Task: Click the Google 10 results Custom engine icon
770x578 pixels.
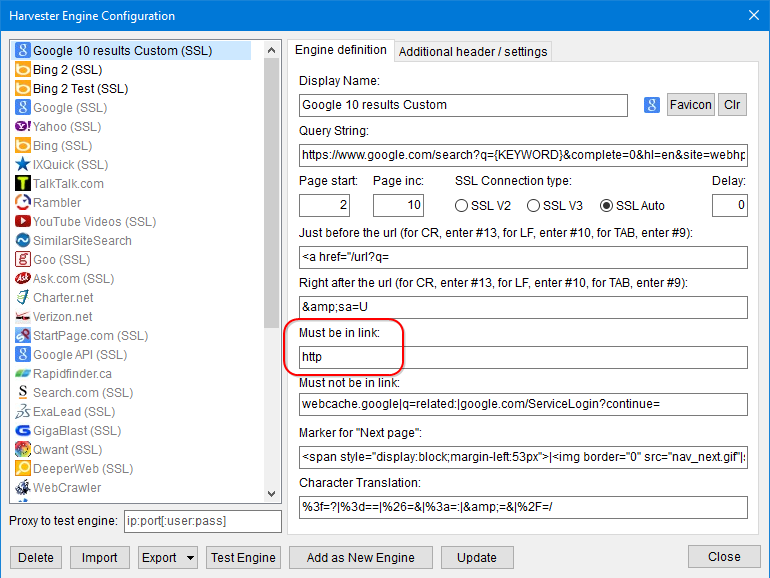Action: [23, 51]
